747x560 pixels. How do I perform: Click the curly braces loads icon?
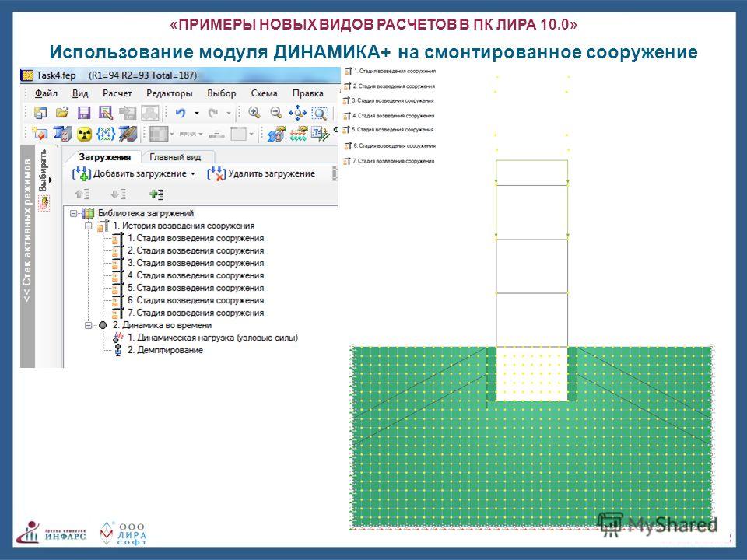[106, 135]
